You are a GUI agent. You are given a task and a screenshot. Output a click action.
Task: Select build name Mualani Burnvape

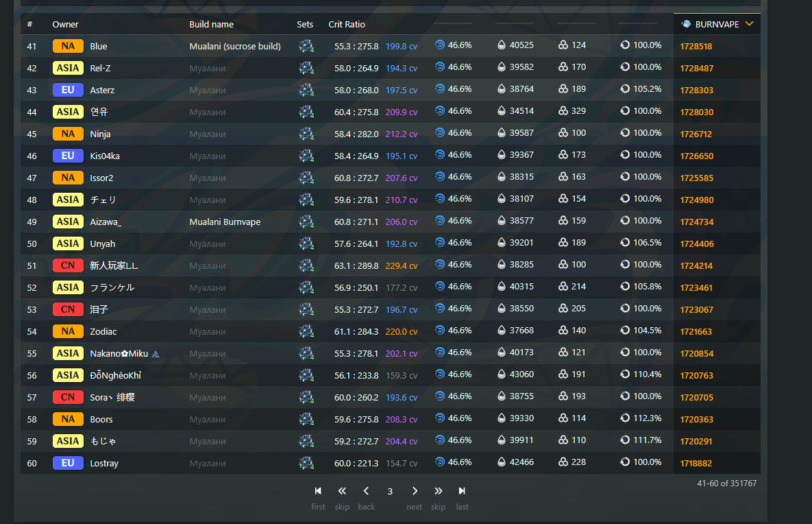tap(225, 222)
